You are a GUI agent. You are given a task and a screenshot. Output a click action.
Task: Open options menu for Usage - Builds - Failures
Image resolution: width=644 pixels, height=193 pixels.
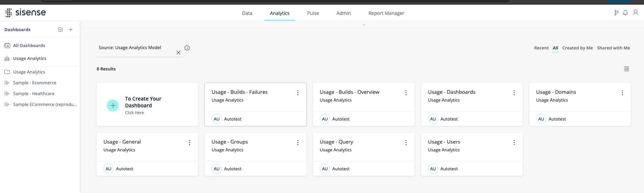(x=297, y=93)
